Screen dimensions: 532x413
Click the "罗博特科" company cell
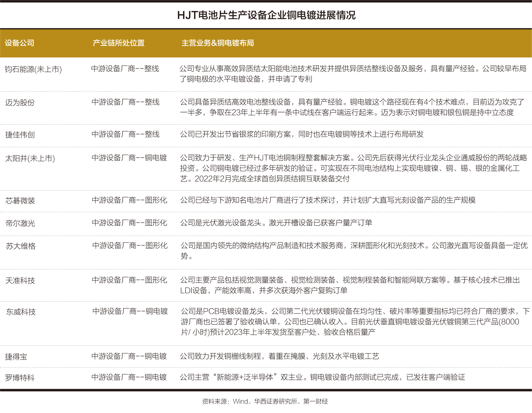click(20, 378)
